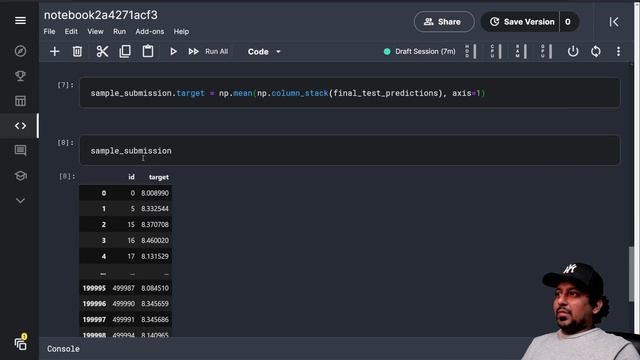Click the value 8.460020 in table
The height and width of the screenshot is (360, 640).
(x=155, y=240)
